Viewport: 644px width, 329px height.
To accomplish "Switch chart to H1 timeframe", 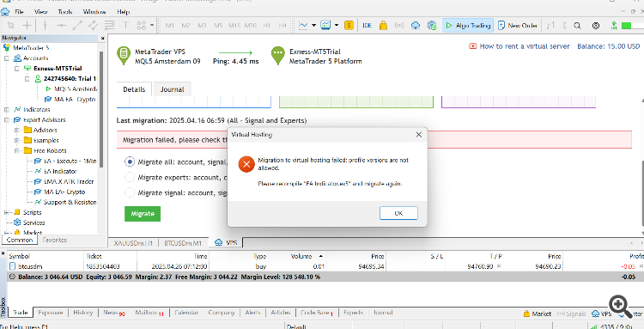I will click(x=267, y=26).
